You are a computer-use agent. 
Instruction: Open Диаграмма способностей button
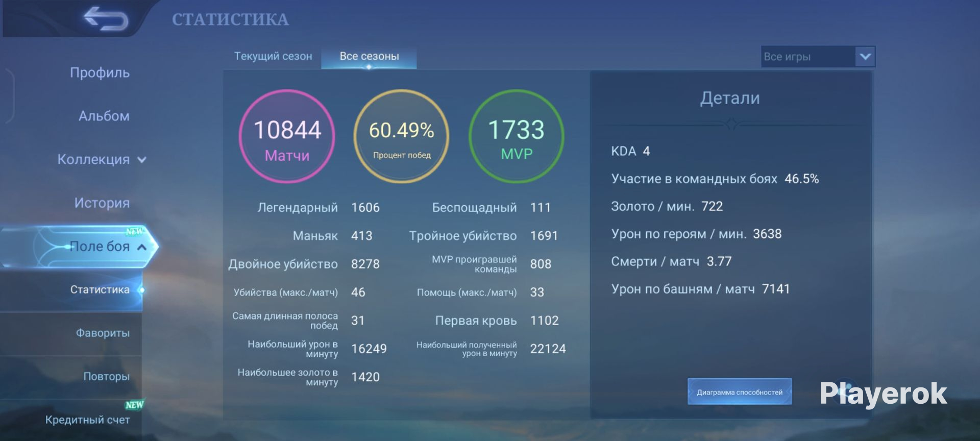pos(740,392)
